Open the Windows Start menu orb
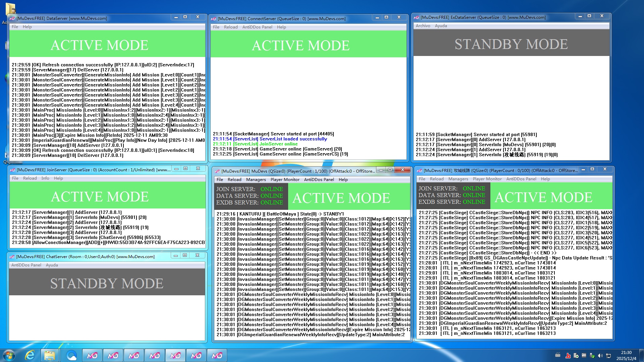Image resolution: width=644 pixels, height=362 pixels. point(9,355)
